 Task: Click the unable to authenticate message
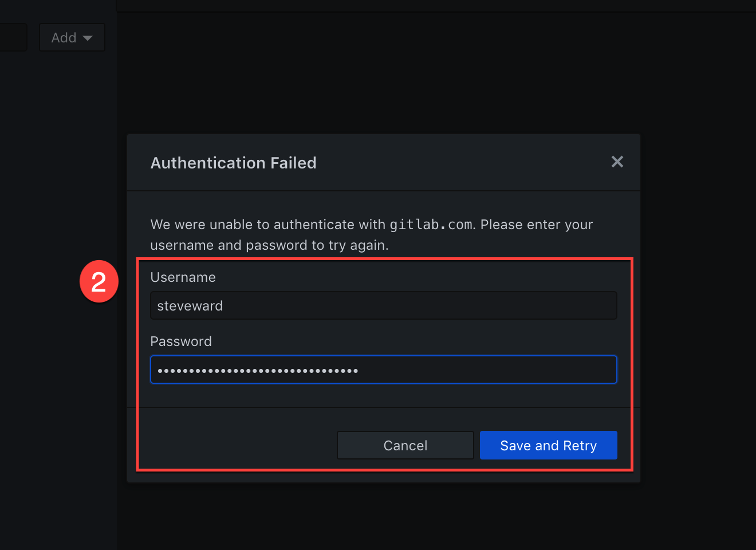[x=371, y=235]
